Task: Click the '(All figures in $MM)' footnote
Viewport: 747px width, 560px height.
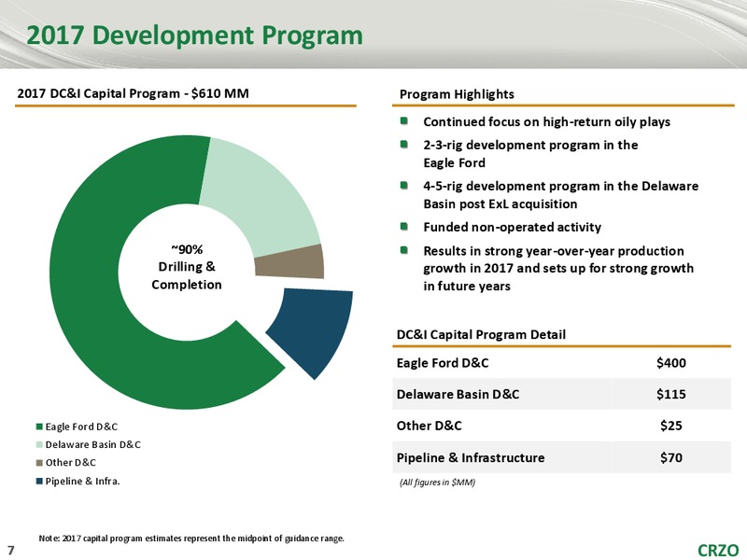Action: coord(437,483)
